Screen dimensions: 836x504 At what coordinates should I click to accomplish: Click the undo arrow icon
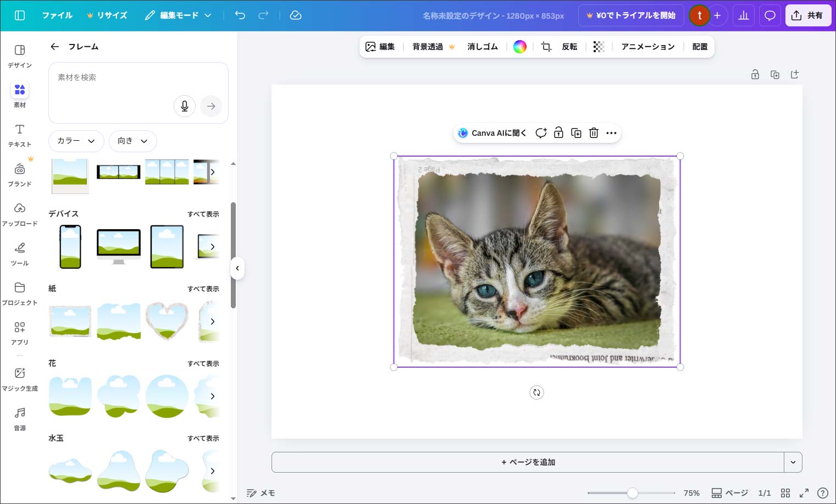pyautogui.click(x=240, y=15)
